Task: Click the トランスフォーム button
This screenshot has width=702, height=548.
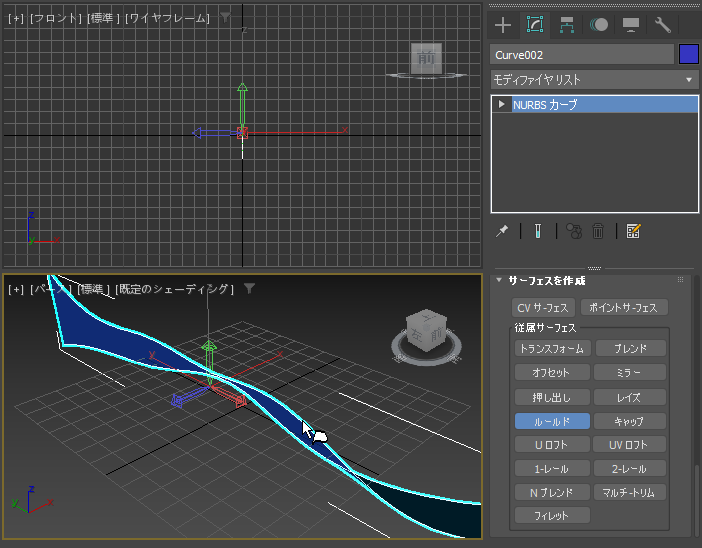Action: [552, 348]
